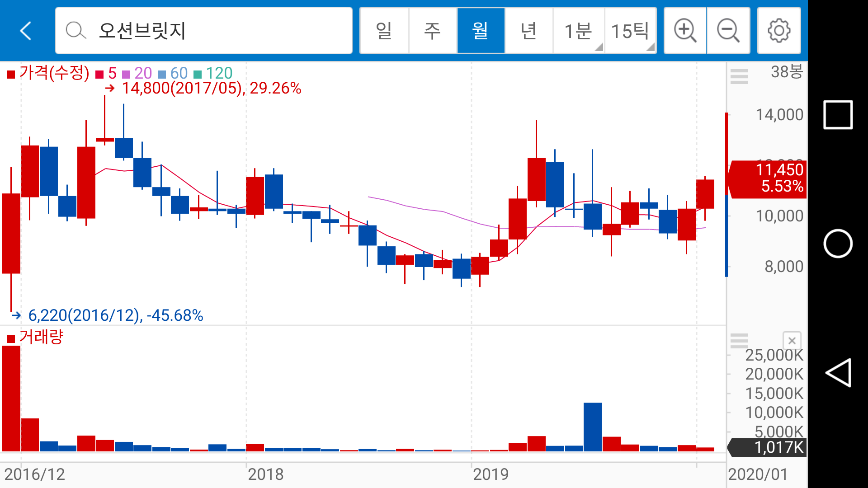
Task: Tap the current price tag 11,450
Action: point(767,178)
